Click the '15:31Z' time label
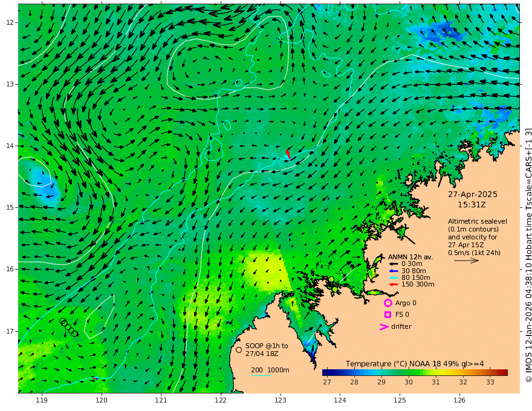Viewport: 532px width, 411px height. click(x=472, y=205)
